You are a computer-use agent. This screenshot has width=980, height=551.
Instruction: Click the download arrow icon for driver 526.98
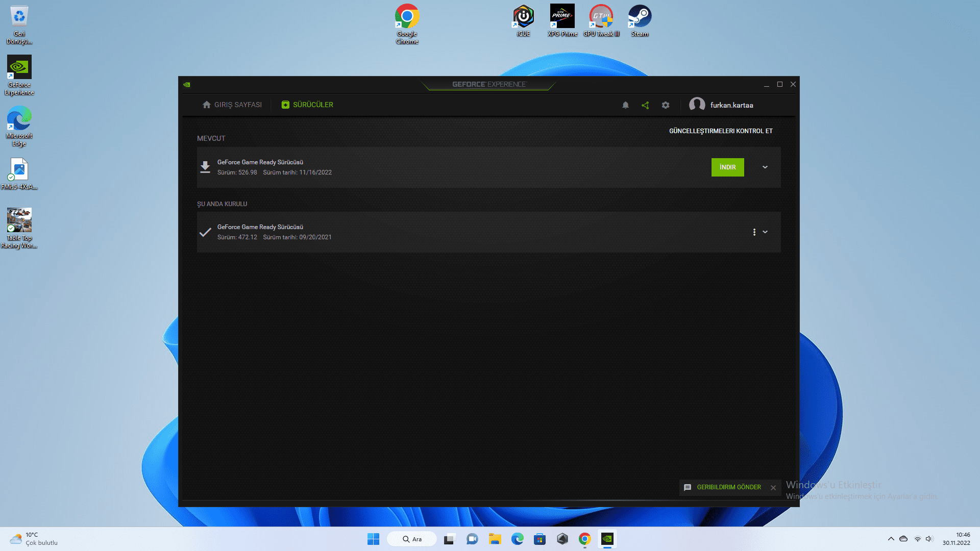tap(205, 167)
